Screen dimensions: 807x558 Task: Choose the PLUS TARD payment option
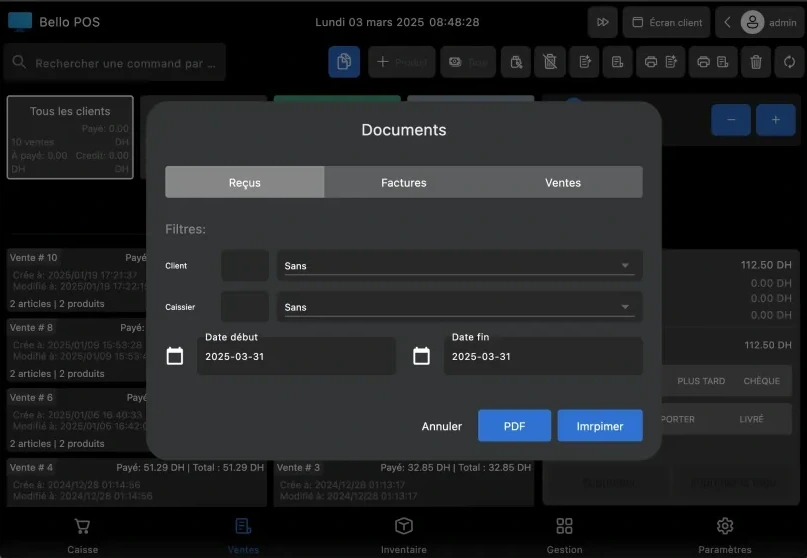[701, 381]
